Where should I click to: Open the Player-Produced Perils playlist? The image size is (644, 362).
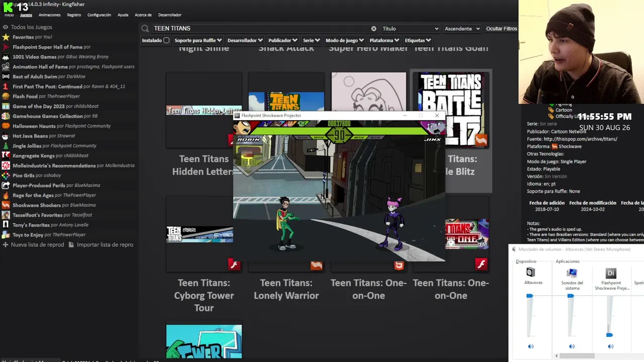click(x=56, y=186)
